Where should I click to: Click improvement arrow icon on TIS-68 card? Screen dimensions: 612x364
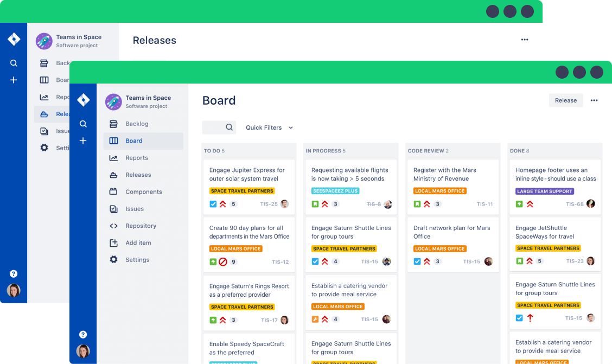click(x=519, y=204)
